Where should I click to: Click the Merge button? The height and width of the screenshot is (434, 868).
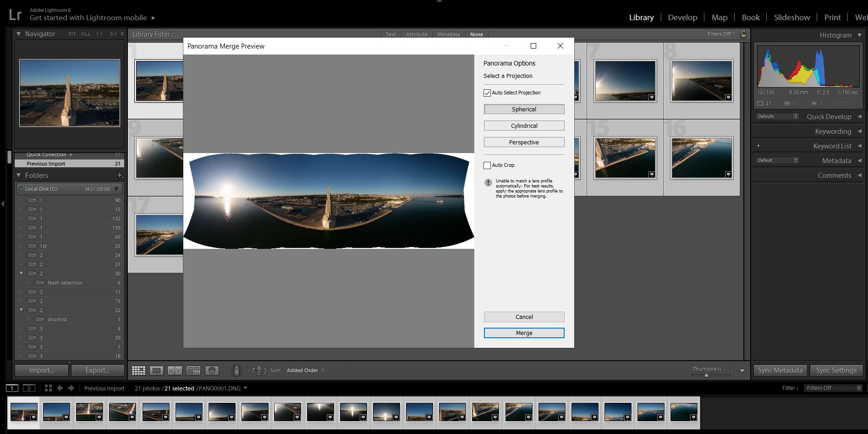pyautogui.click(x=523, y=333)
